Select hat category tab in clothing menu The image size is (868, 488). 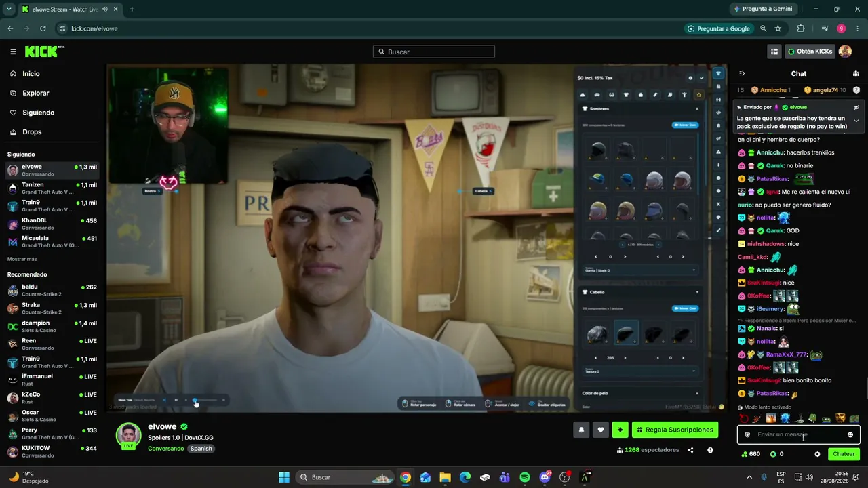(583, 95)
